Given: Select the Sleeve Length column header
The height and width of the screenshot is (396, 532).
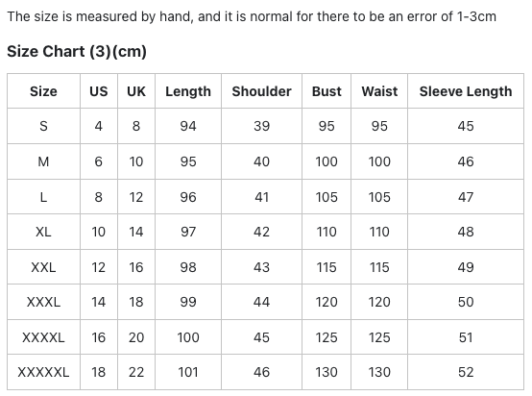Looking at the screenshot, I should coord(466,91).
